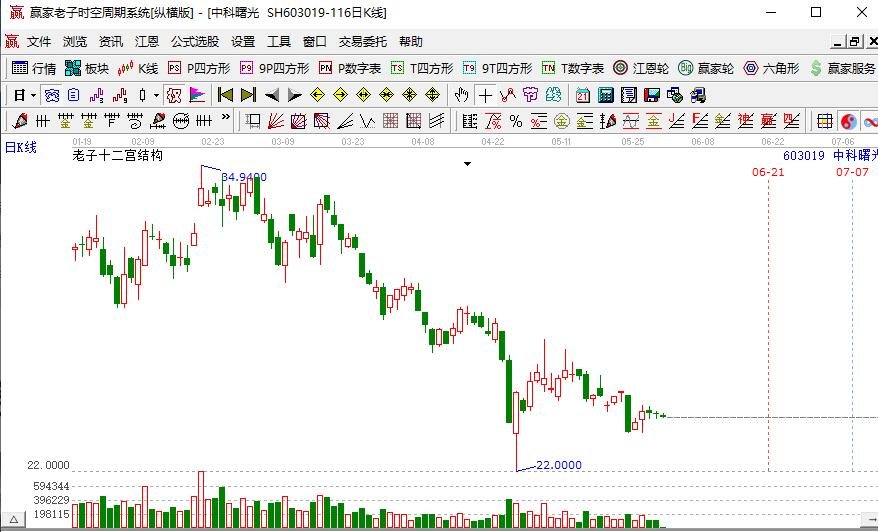Screen dimensions: 878x532
Task: Click yellow diamond right-arrow icon
Action: pyautogui.click(x=340, y=95)
